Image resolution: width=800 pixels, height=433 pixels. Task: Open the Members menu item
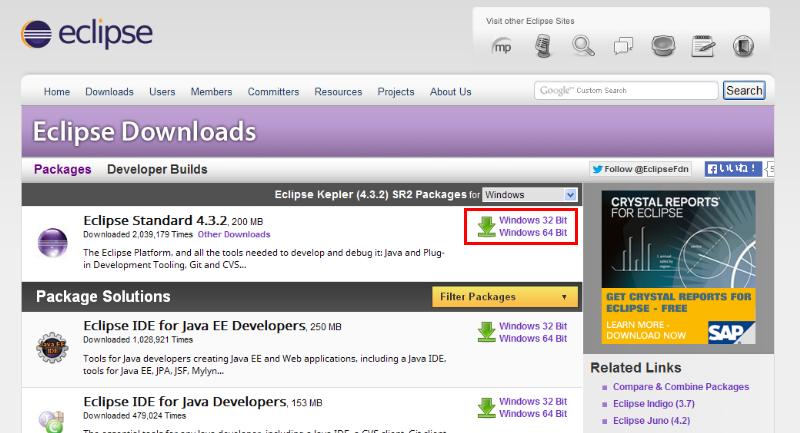coord(211,92)
